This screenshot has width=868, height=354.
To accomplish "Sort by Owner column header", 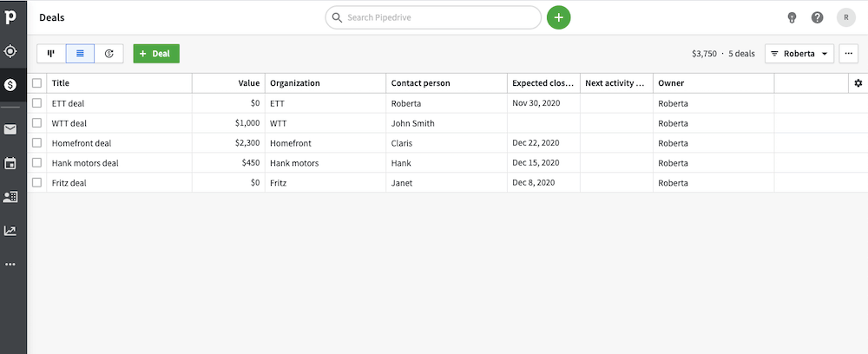I will 713,83.
